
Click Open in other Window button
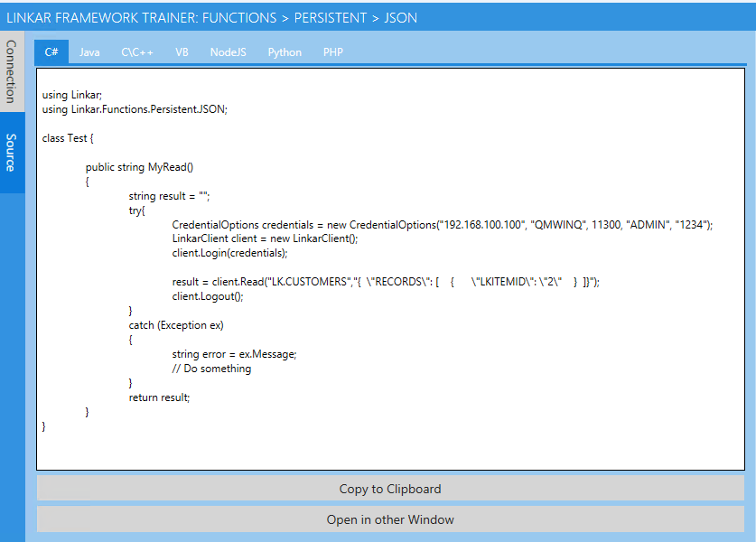(x=390, y=519)
